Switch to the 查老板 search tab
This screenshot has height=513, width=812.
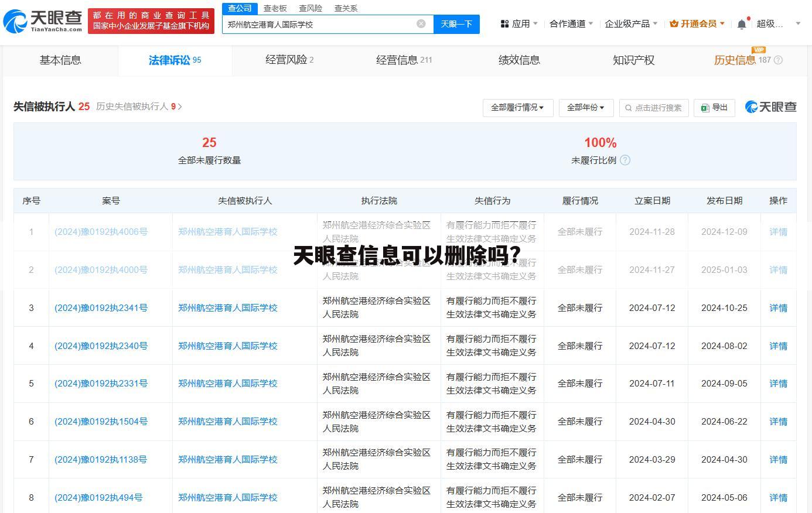click(275, 8)
